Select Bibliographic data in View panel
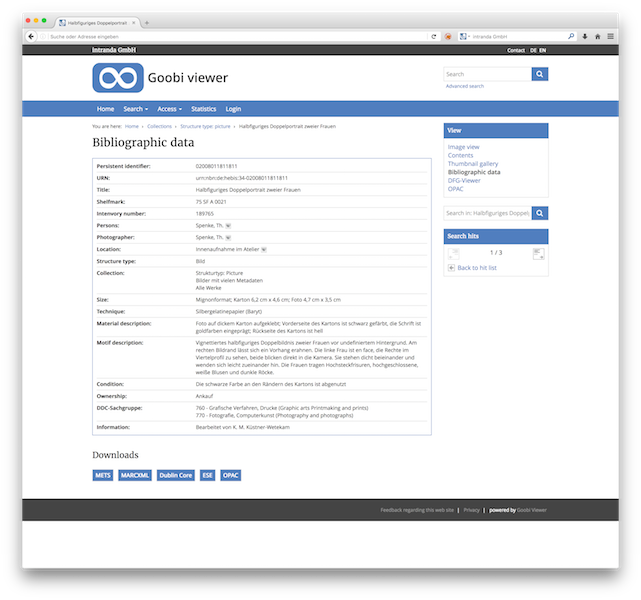The height and width of the screenshot is (600, 641). tap(474, 172)
